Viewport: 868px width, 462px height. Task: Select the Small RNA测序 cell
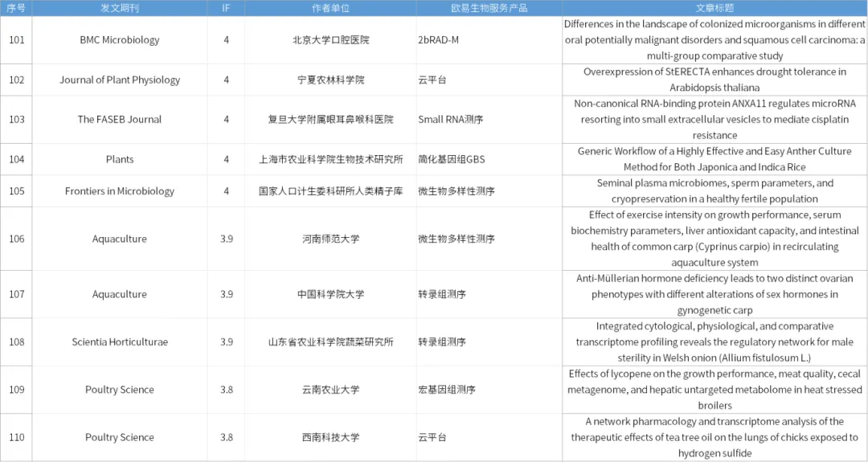coord(489,120)
